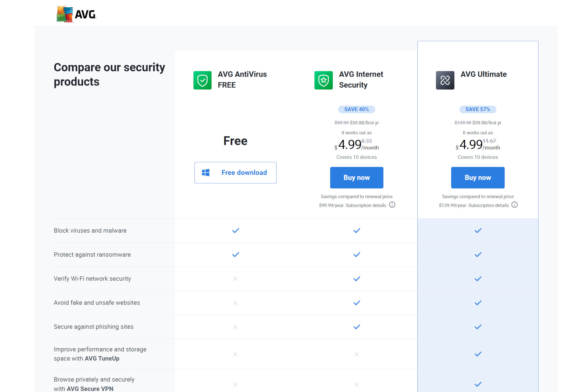
Task: Click Ultimate checkmark for Verify Wi-Fi network
Action: pos(478,279)
